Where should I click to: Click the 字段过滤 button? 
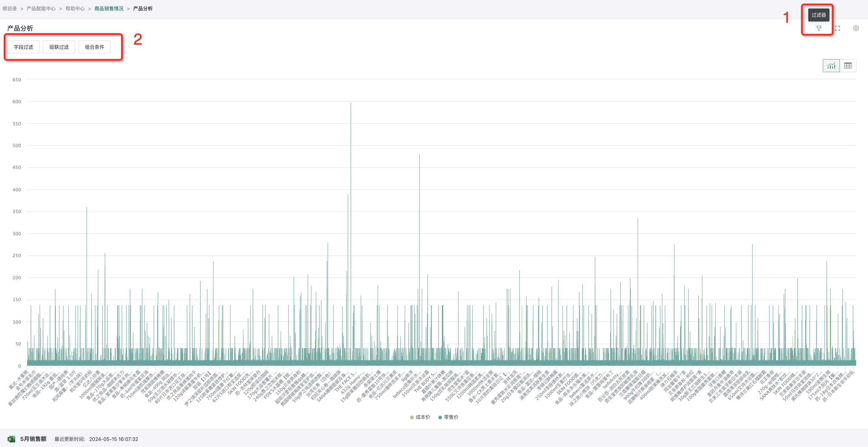click(x=23, y=47)
